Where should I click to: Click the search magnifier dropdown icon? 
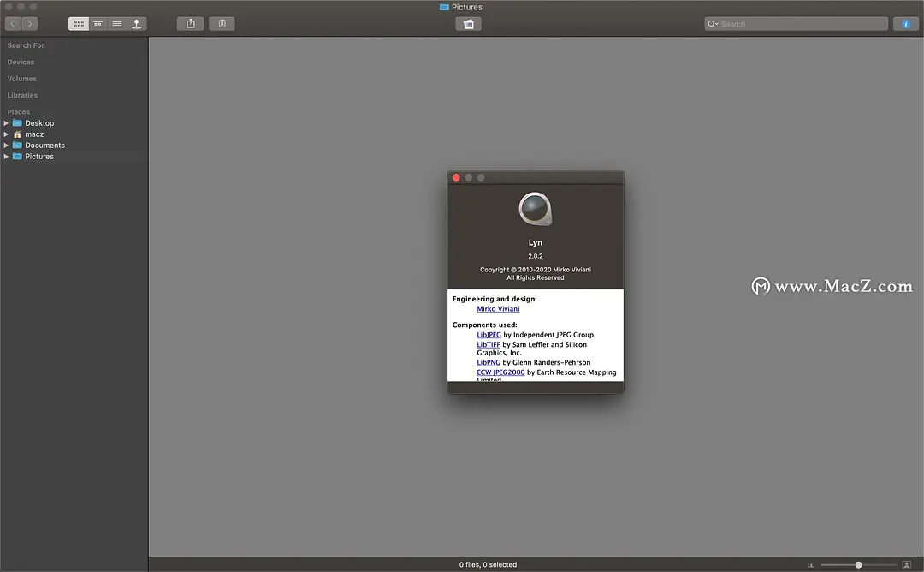(713, 24)
